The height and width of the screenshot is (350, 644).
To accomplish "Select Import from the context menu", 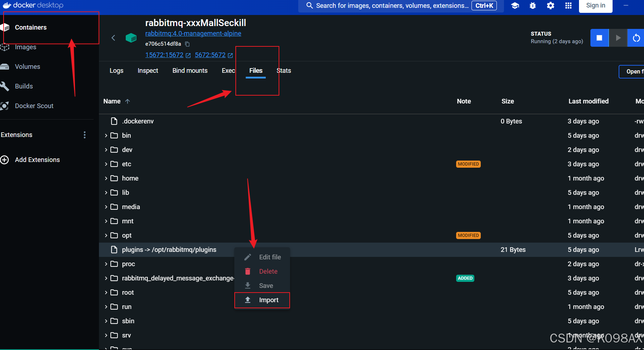I will [269, 300].
